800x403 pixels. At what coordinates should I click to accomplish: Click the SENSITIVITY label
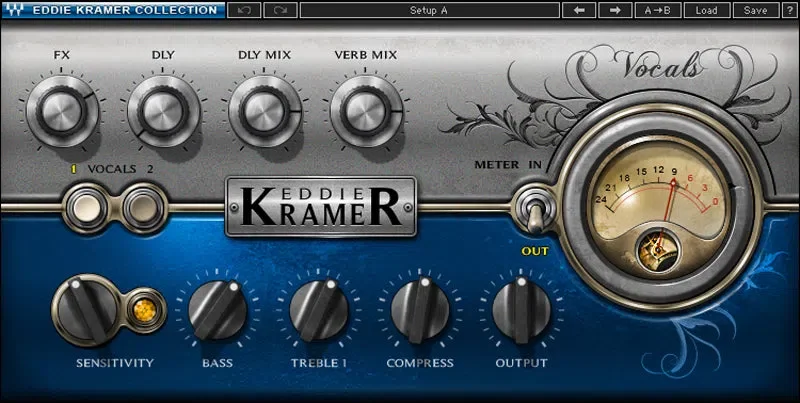(x=115, y=363)
